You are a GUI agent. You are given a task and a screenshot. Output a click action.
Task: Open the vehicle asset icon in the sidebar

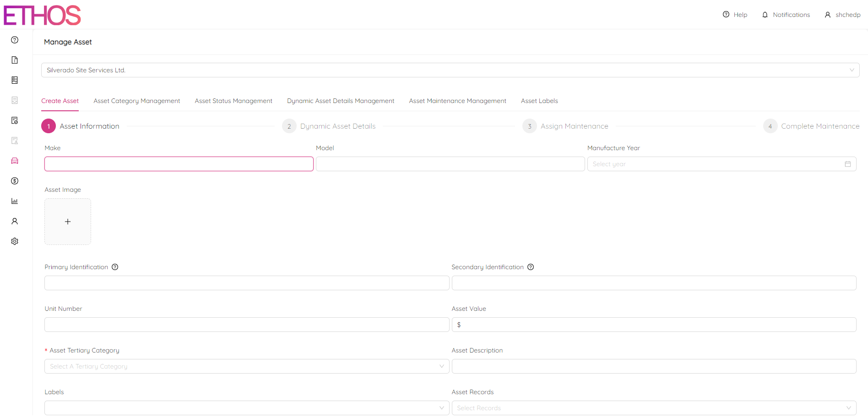click(x=14, y=161)
